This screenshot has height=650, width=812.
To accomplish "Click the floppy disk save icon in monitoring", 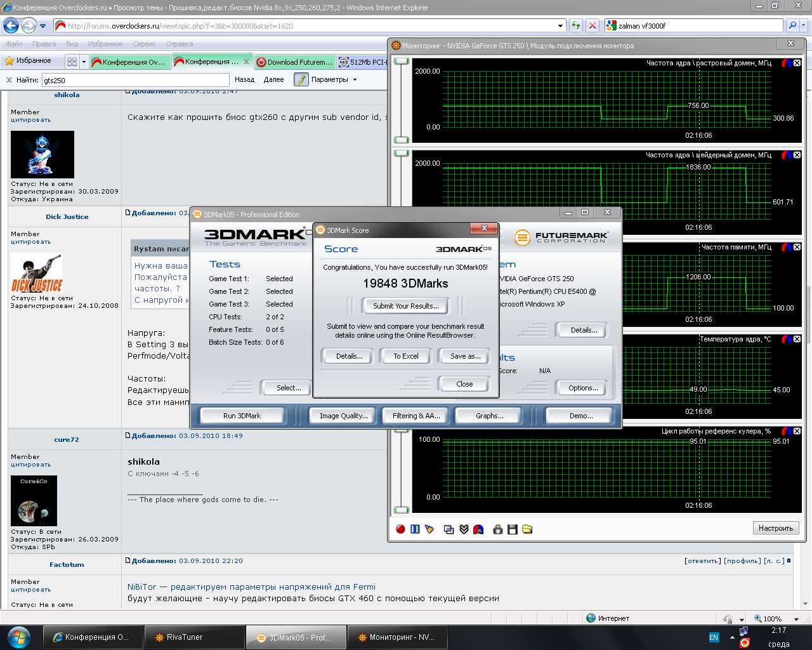I will coord(513,529).
